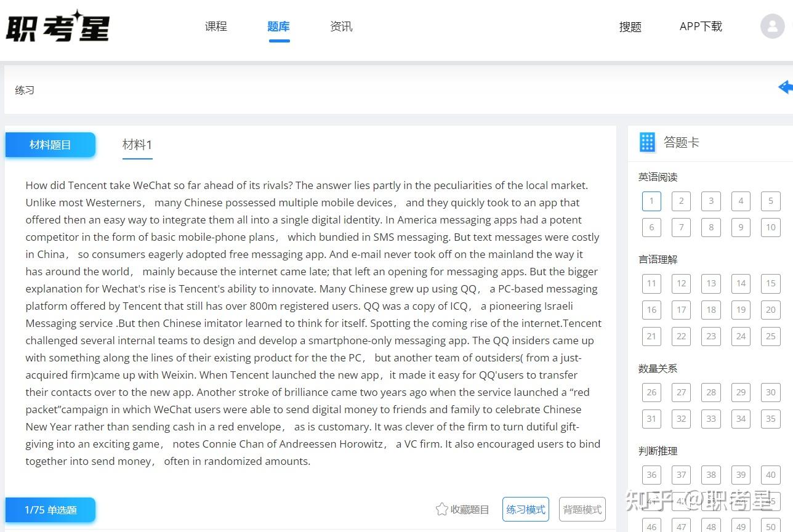Select question 35 in answer card
Screen dimensions: 793x532
[771, 419]
